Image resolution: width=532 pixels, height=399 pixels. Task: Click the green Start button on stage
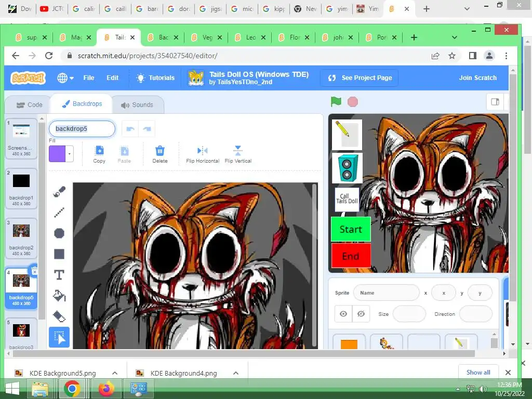351,229
